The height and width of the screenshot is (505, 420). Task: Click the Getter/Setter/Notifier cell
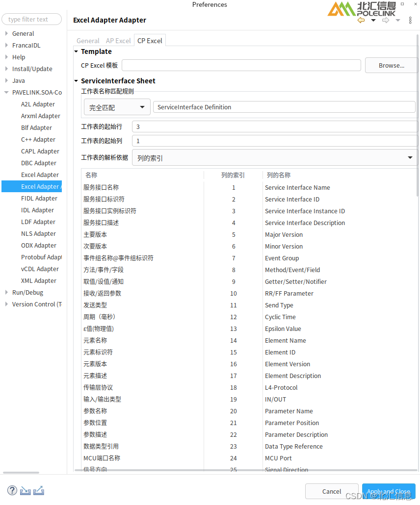tap(295, 282)
